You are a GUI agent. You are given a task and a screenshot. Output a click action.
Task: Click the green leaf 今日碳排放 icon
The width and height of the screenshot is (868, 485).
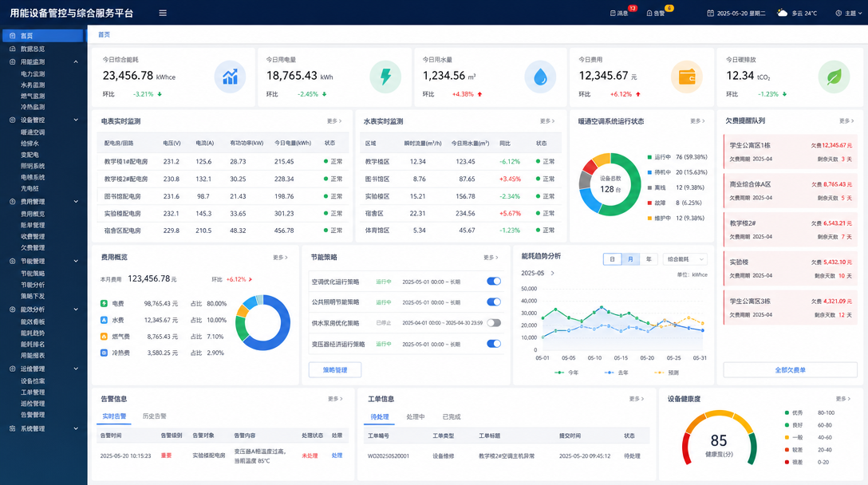pos(834,77)
